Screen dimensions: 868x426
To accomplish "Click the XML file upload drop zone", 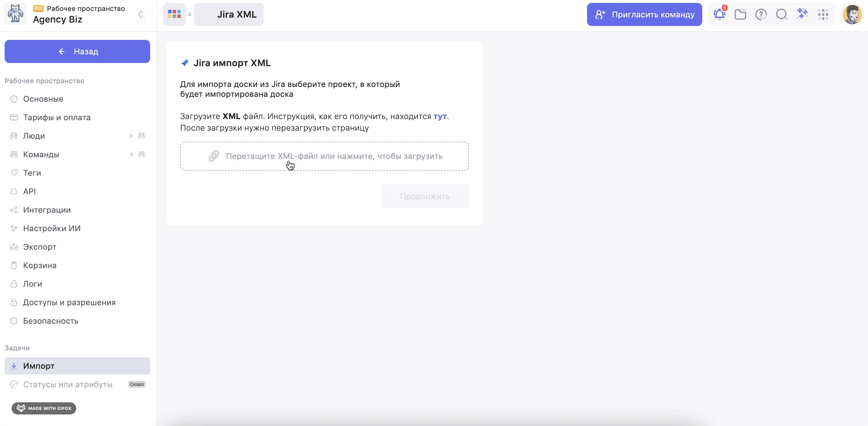I will point(324,156).
